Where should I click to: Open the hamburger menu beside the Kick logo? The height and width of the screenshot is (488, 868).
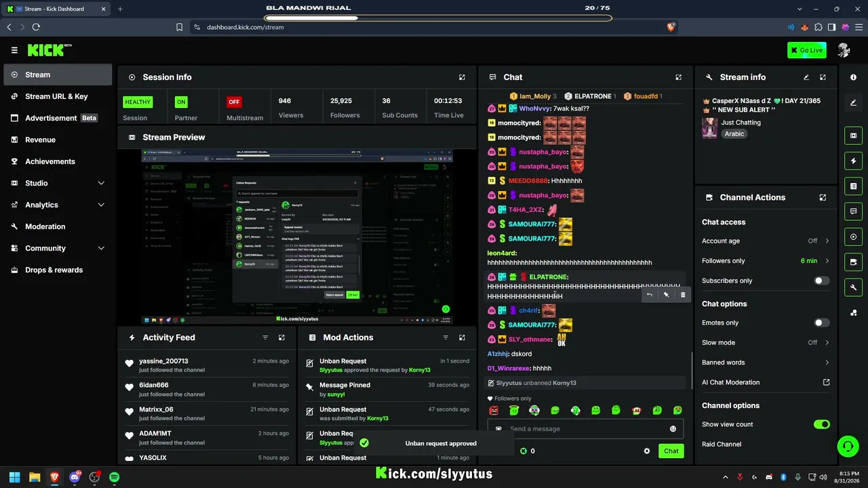point(14,50)
